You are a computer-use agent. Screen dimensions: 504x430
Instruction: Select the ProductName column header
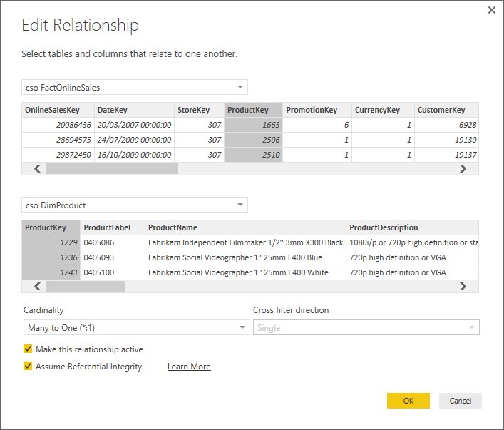coord(245,227)
